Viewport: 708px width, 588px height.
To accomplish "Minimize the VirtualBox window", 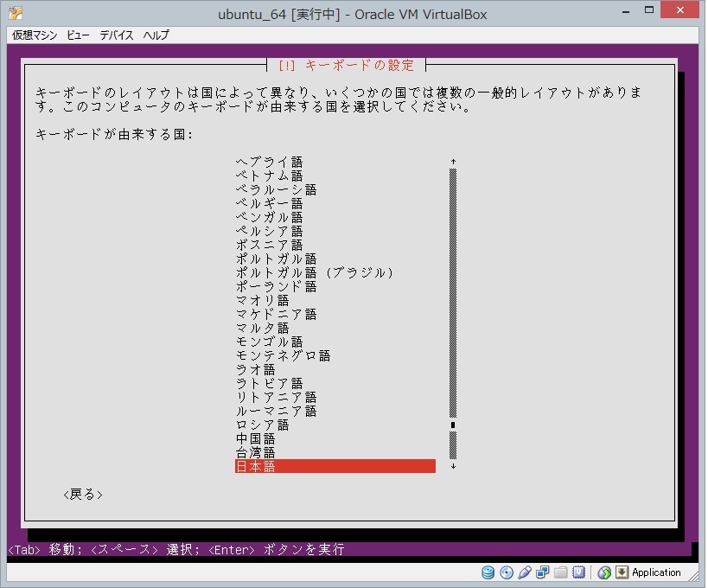I will 626,11.
